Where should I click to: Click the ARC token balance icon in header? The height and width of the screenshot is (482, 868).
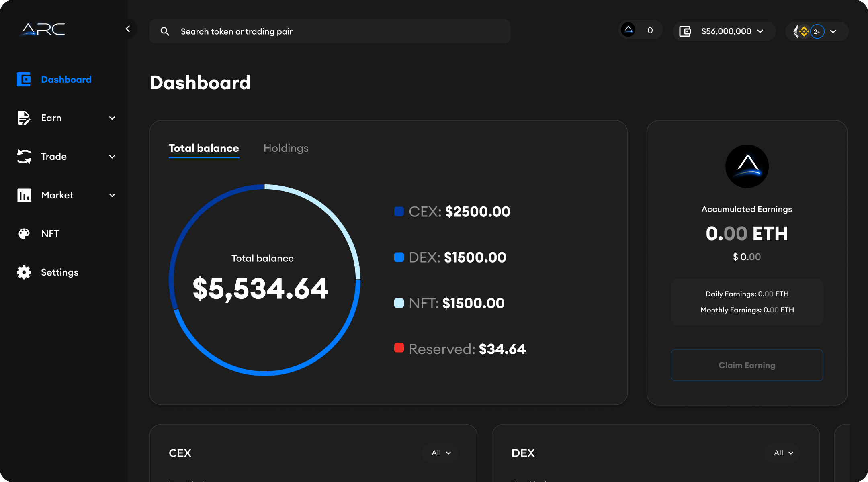pyautogui.click(x=628, y=30)
